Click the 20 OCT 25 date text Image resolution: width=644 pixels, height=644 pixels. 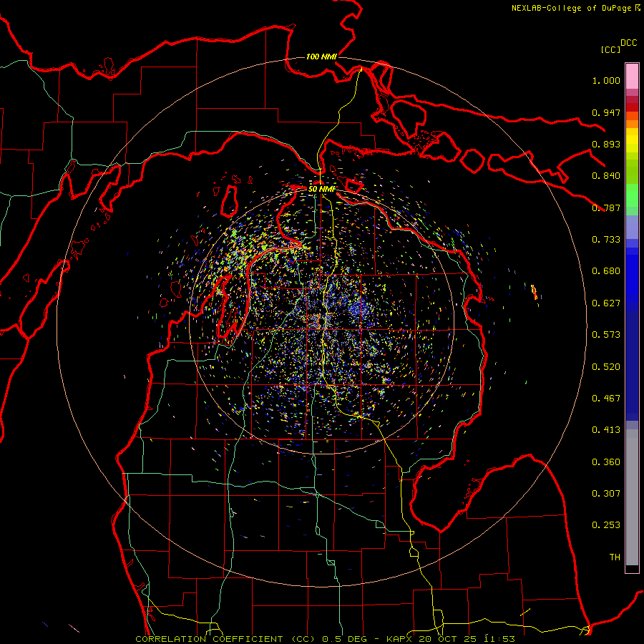[448, 639]
